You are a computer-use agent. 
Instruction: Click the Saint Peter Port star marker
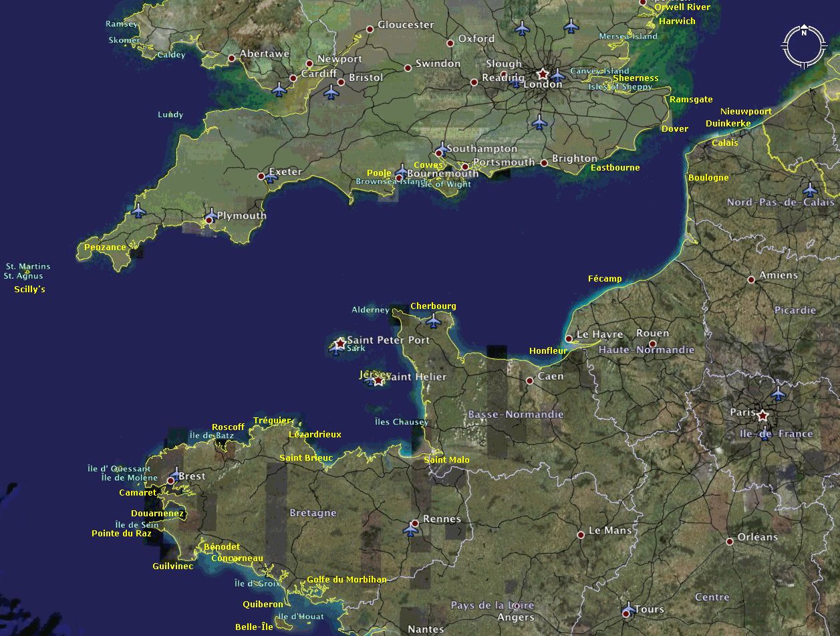coord(340,342)
